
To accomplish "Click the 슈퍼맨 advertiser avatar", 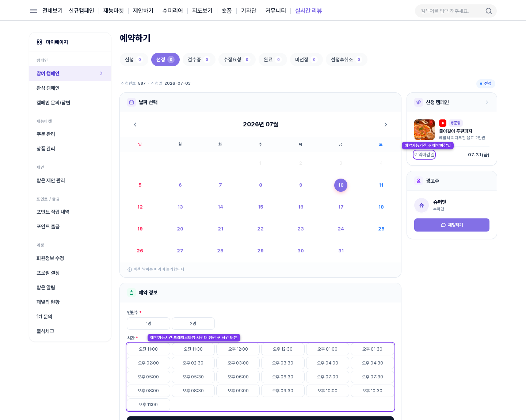I will click(422, 205).
